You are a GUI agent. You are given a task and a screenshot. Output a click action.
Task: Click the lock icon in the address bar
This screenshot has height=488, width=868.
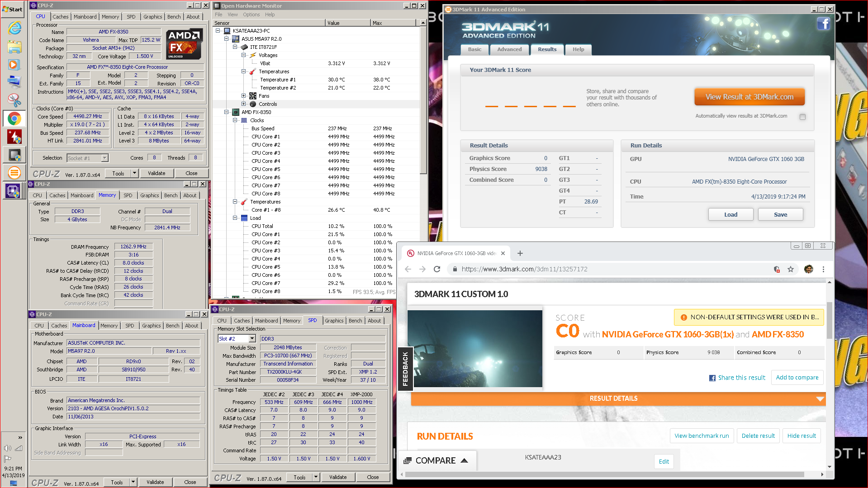point(454,269)
